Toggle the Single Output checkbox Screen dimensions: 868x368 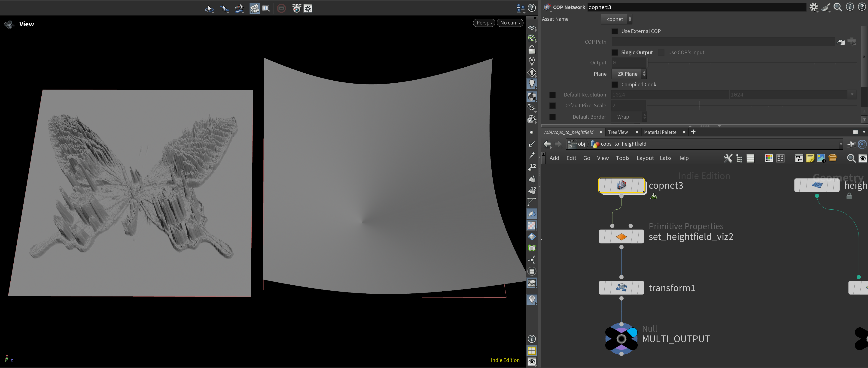[615, 53]
